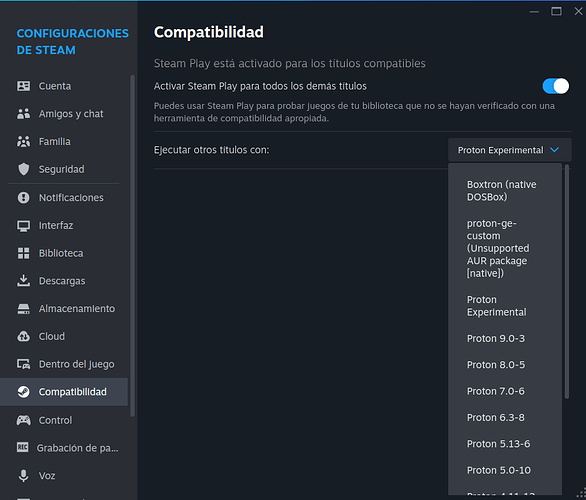Close the Steam settings window
The height and width of the screenshot is (500, 586).
coord(579,12)
